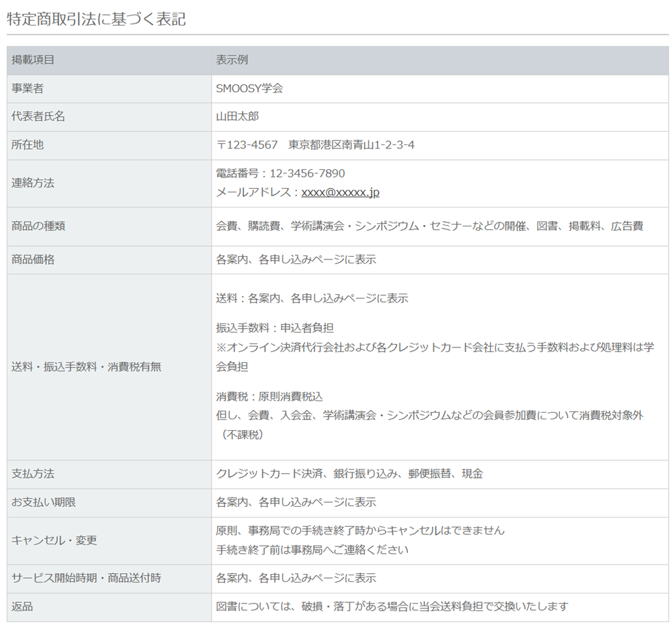The width and height of the screenshot is (672, 625).
Task: Click the 振込手数料：申込者負担 line
Action: click(275, 329)
